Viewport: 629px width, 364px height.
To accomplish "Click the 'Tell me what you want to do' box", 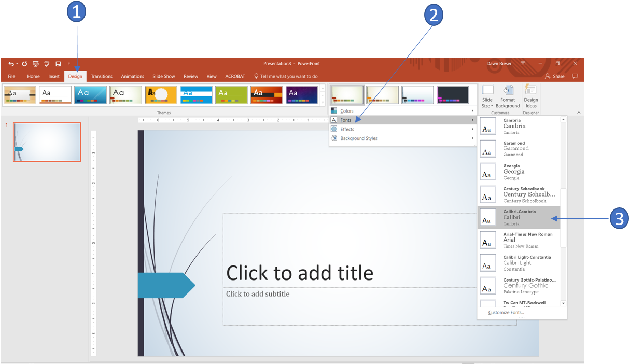I will 288,76.
